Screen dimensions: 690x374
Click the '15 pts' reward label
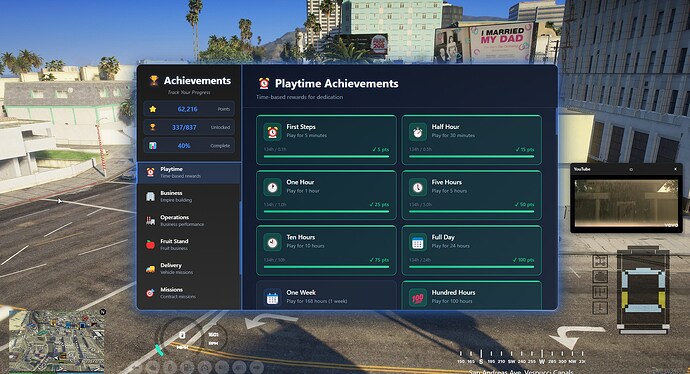(525, 150)
